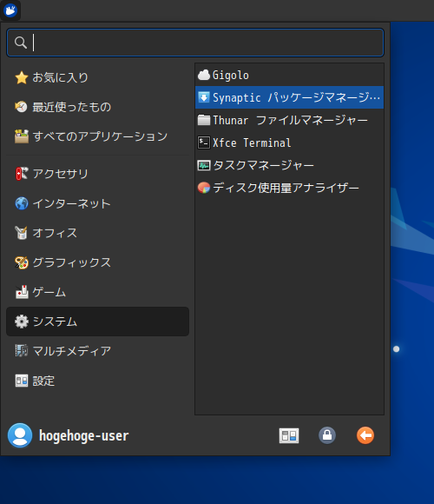
Task: Launch Gigolo
Action: [289, 75]
